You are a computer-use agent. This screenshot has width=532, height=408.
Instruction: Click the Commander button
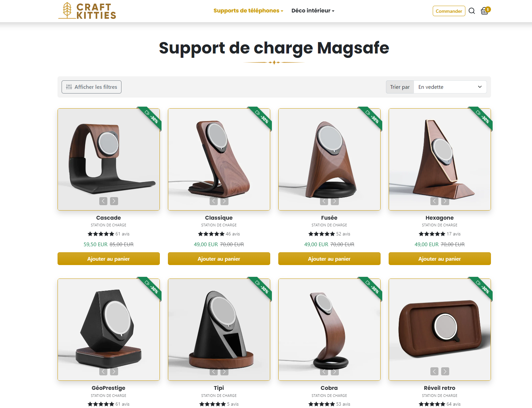coord(449,11)
